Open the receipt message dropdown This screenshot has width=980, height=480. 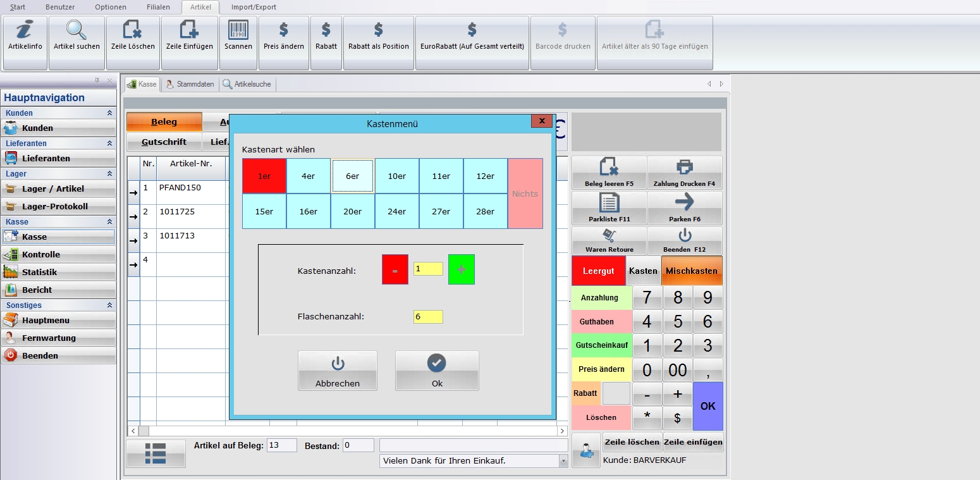click(x=563, y=461)
